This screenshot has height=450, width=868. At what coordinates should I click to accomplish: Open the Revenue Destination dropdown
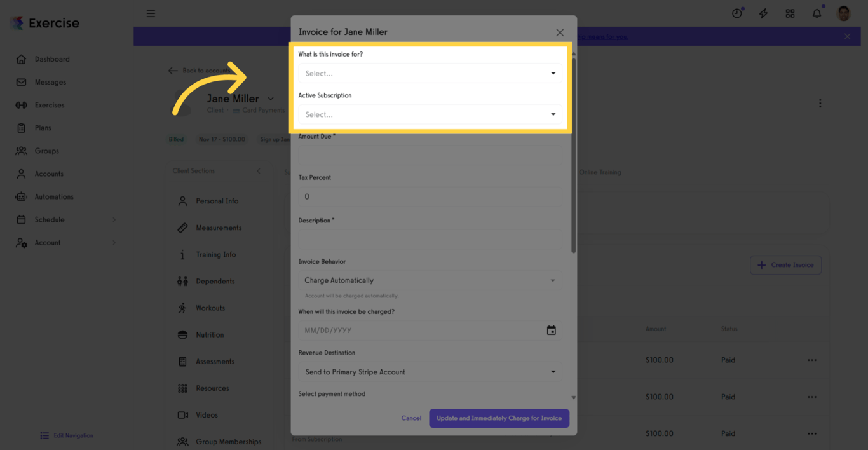click(x=430, y=372)
